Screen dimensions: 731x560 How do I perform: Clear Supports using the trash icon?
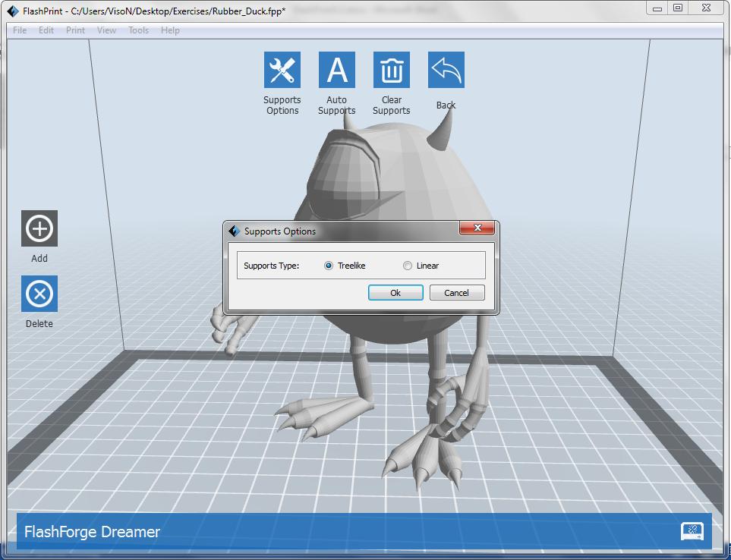pyautogui.click(x=392, y=70)
